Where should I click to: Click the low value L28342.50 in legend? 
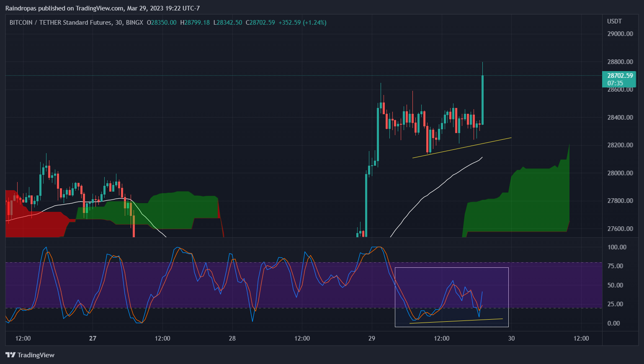click(x=228, y=22)
